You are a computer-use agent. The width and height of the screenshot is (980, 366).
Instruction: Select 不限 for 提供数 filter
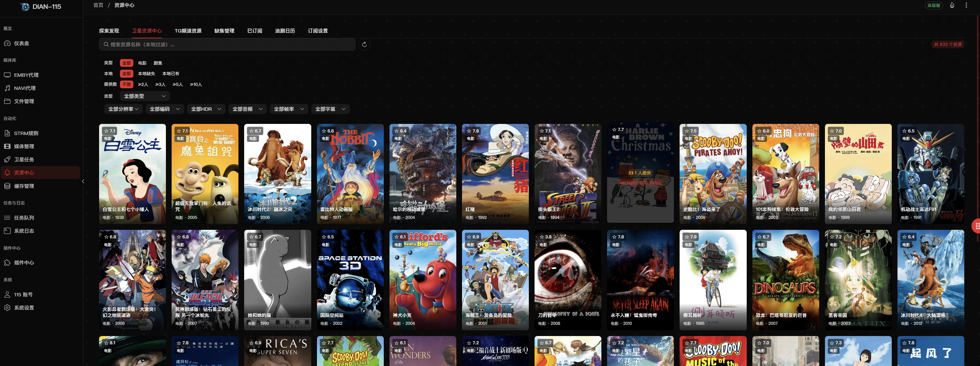[126, 85]
